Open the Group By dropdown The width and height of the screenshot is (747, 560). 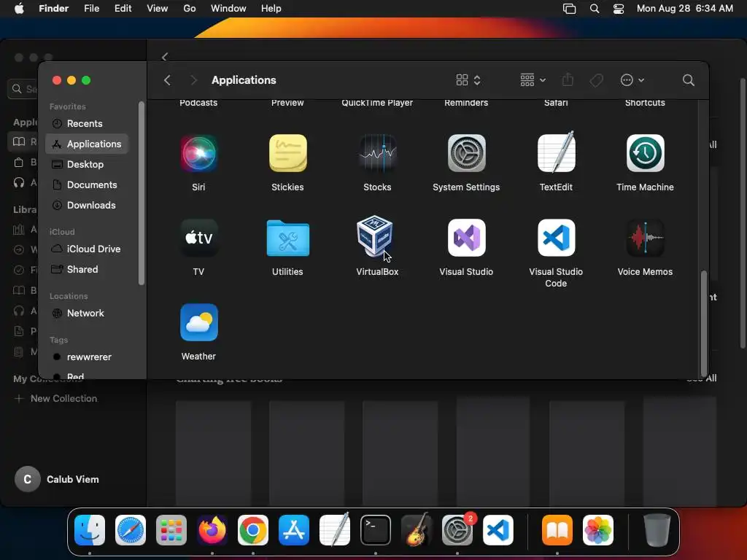(x=533, y=80)
